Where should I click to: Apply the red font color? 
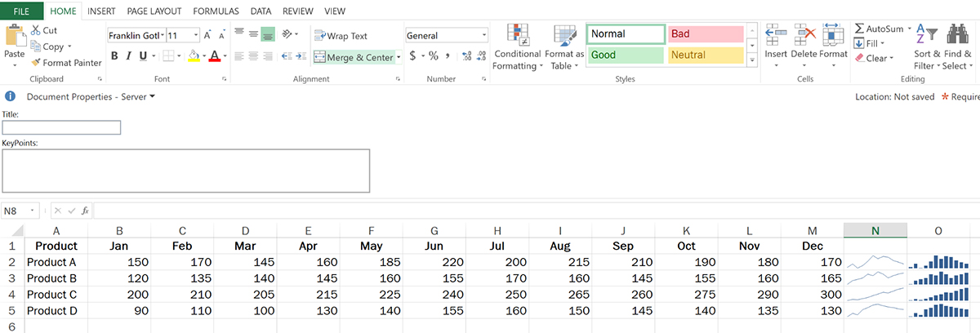click(214, 56)
